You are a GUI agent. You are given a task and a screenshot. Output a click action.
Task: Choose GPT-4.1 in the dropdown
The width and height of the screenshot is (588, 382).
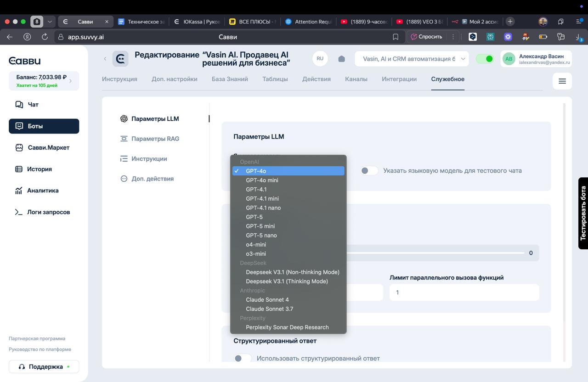pos(288,189)
